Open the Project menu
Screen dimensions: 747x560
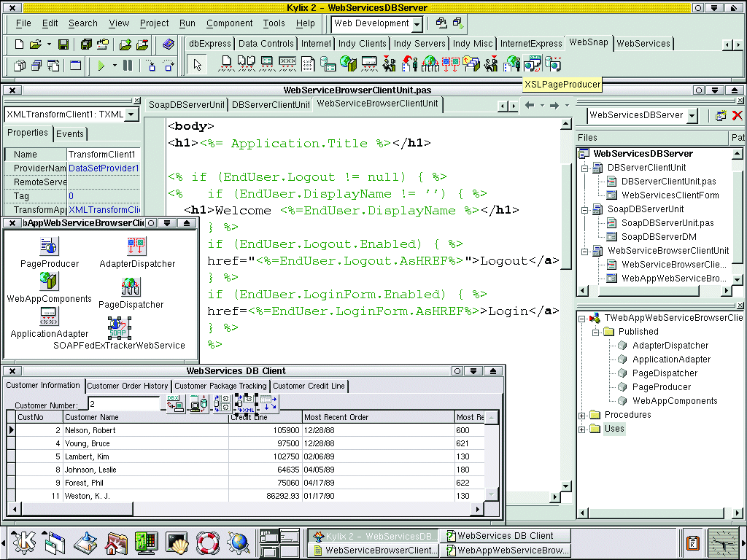[x=155, y=23]
